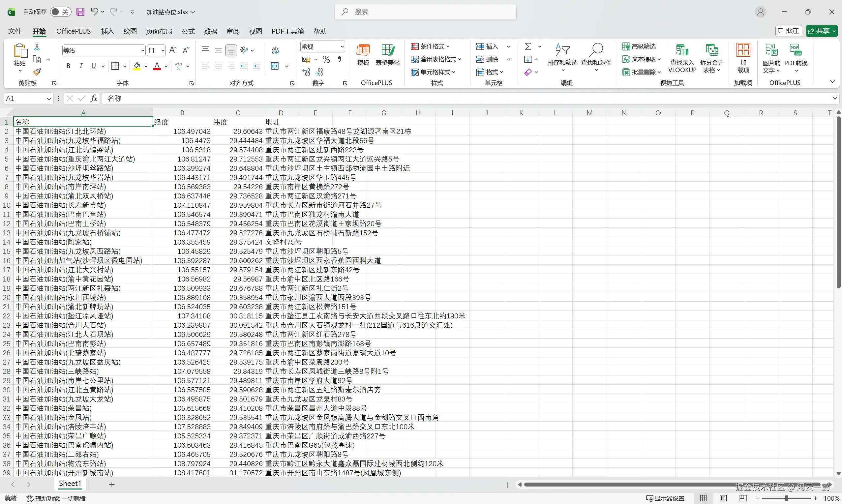The height and width of the screenshot is (504, 842).
Task: Toggle the 自动保存 AutoSave switch
Action: click(x=60, y=12)
